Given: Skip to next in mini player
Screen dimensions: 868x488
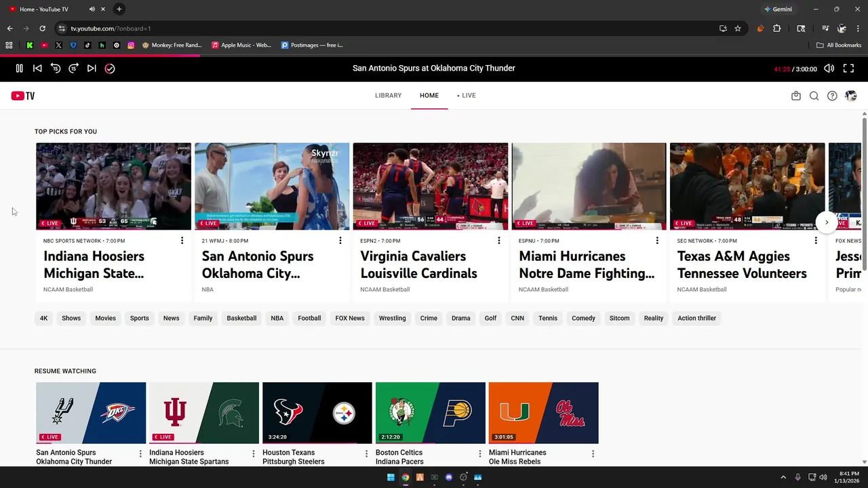Looking at the screenshot, I should click(x=92, y=68).
